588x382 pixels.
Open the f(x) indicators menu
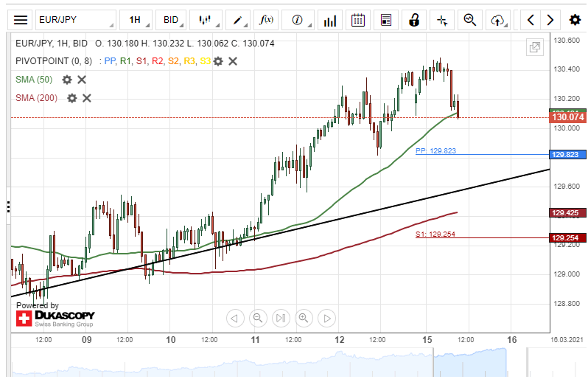[x=268, y=20]
